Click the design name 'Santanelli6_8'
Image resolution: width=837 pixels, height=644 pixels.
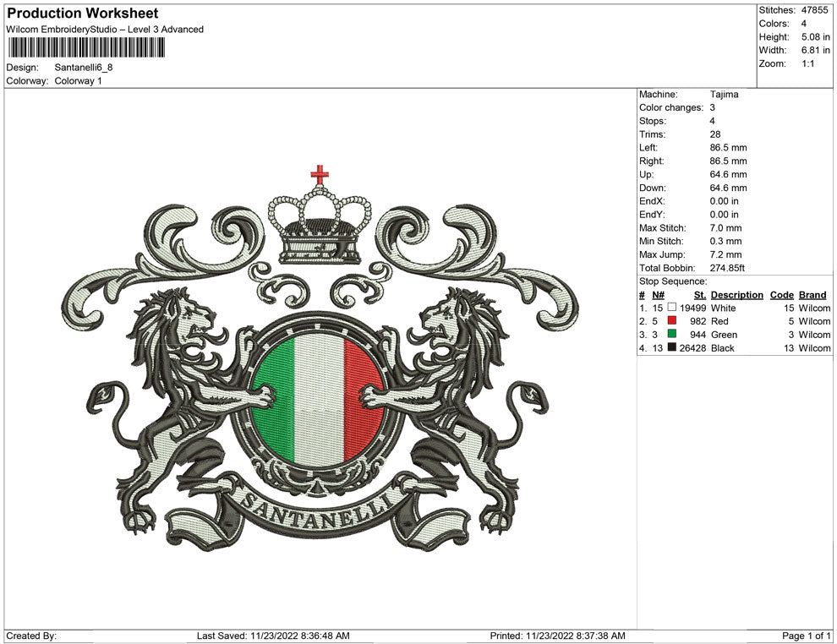tap(83, 68)
